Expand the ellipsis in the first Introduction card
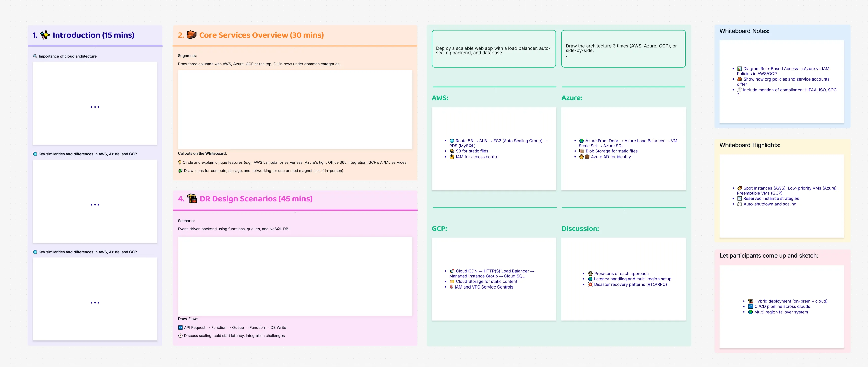The height and width of the screenshot is (367, 868). pos(95,107)
